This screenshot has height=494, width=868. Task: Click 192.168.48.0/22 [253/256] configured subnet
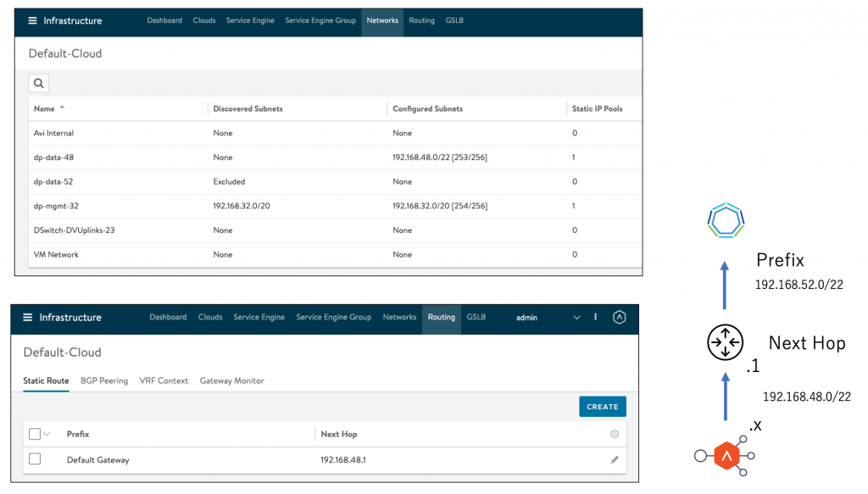[x=440, y=157]
